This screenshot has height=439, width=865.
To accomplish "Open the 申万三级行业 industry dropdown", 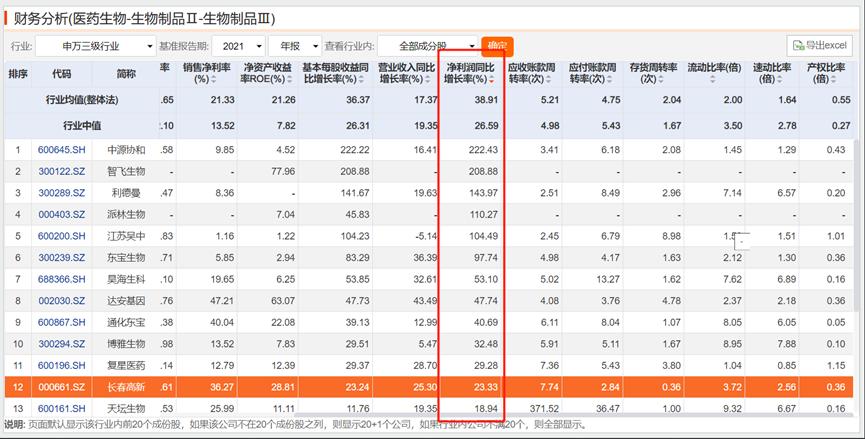I will [96, 46].
